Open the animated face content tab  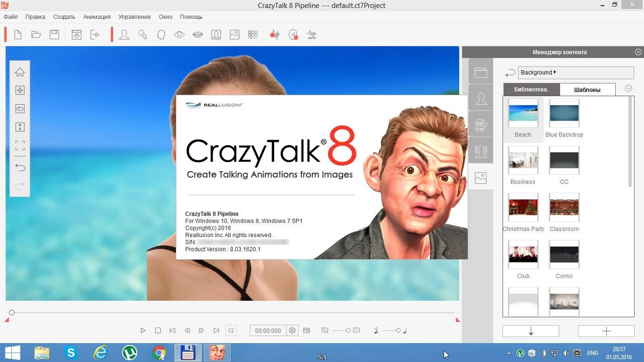point(481,125)
